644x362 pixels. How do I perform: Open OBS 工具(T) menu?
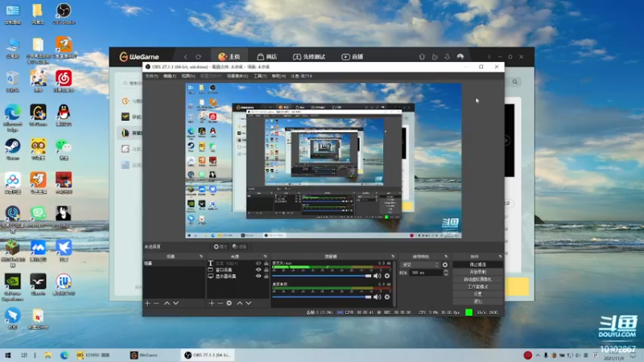point(260,76)
